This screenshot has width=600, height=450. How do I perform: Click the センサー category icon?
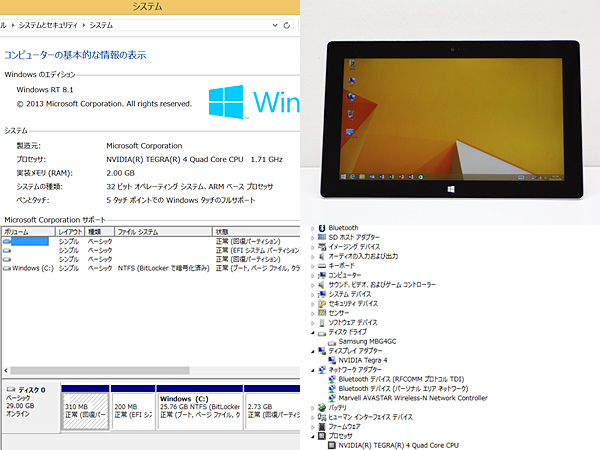tap(322, 313)
